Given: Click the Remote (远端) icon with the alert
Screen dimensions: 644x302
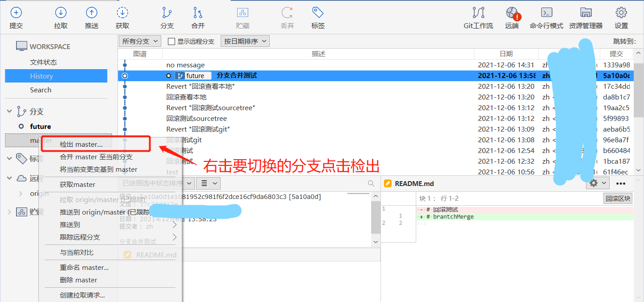Looking at the screenshot, I should tap(512, 13).
